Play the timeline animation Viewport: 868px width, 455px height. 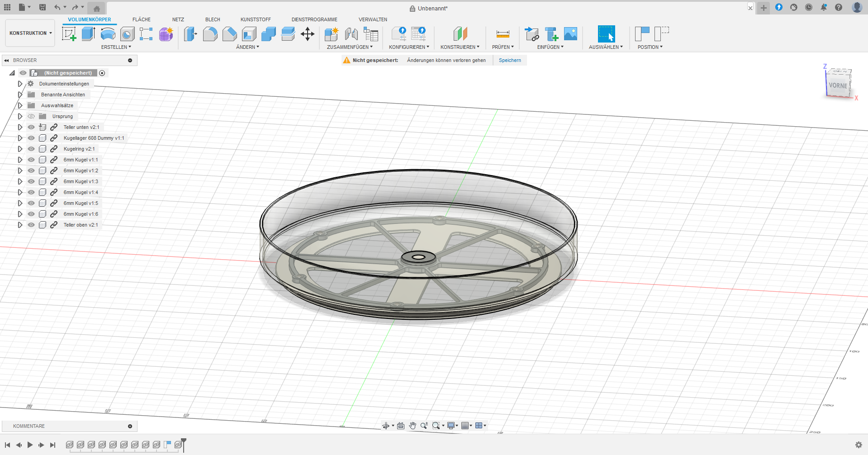30,445
